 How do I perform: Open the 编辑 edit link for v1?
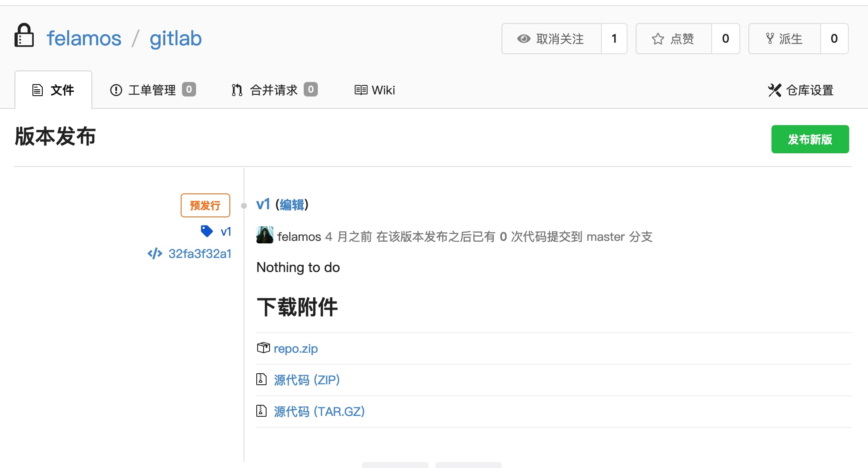click(292, 205)
